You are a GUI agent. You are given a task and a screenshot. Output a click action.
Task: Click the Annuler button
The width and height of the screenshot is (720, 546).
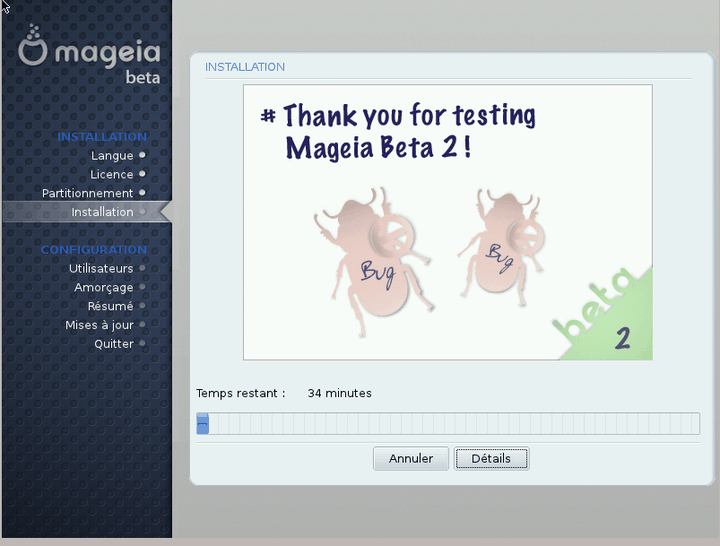click(x=411, y=458)
